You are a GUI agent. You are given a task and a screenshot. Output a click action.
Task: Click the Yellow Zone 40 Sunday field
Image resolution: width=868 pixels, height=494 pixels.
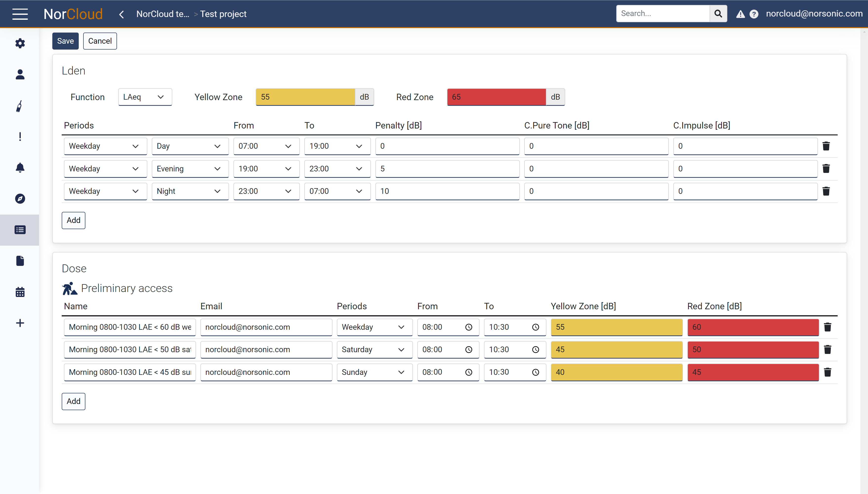(617, 372)
